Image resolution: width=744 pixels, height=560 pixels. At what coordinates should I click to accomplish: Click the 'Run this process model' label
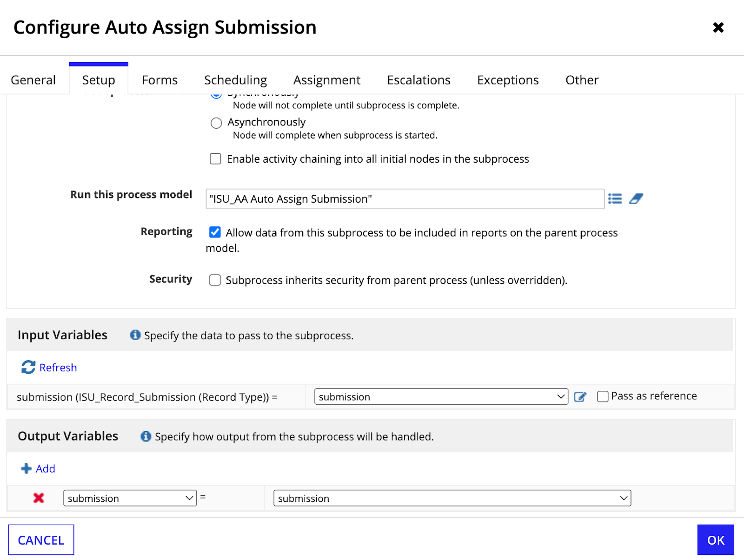[x=131, y=194]
